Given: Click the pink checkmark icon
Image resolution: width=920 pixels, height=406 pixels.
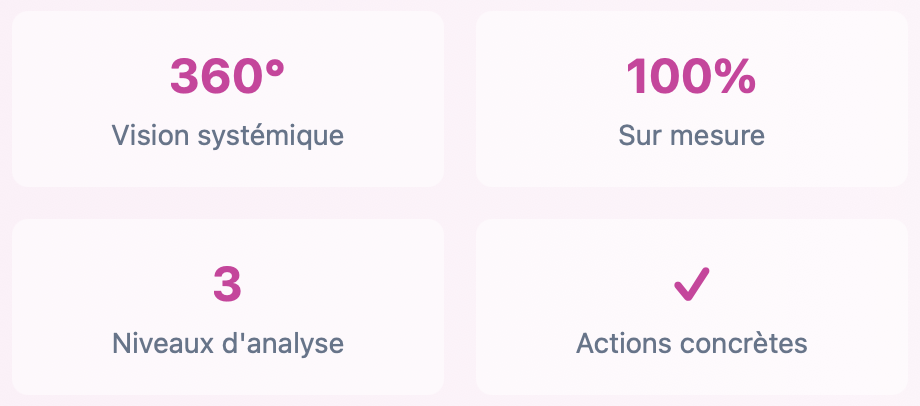Looking at the screenshot, I should tap(692, 285).
